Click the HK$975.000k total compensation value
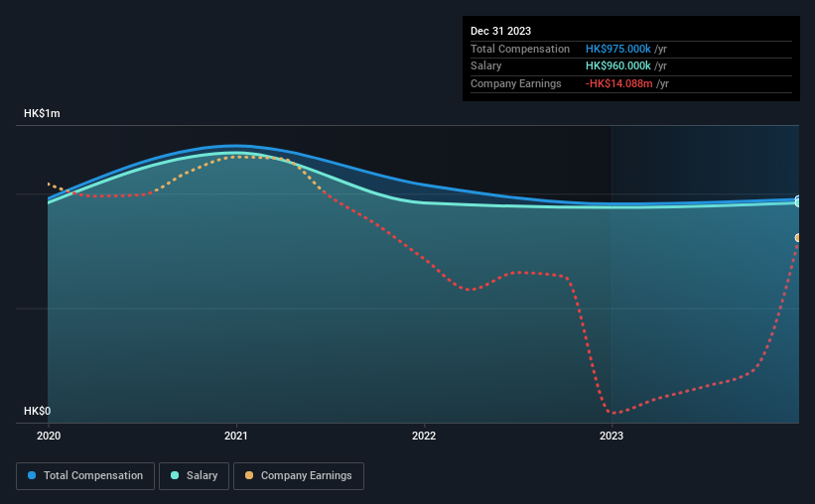The height and width of the screenshot is (504, 815). (x=618, y=49)
